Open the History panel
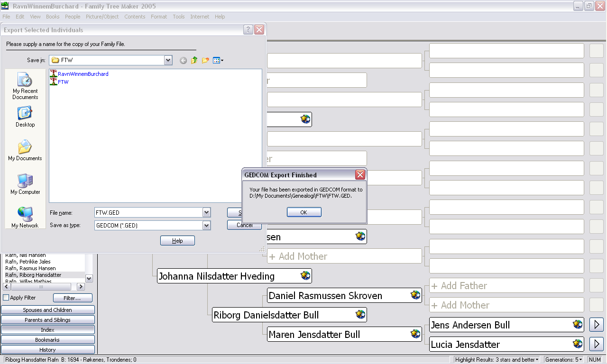 pyautogui.click(x=47, y=350)
